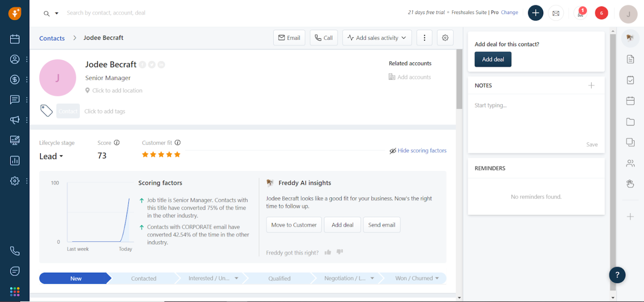Viewport: 644px width, 302px height.
Task: Click the fifth star in Customer fit rating
Action: [177, 154]
